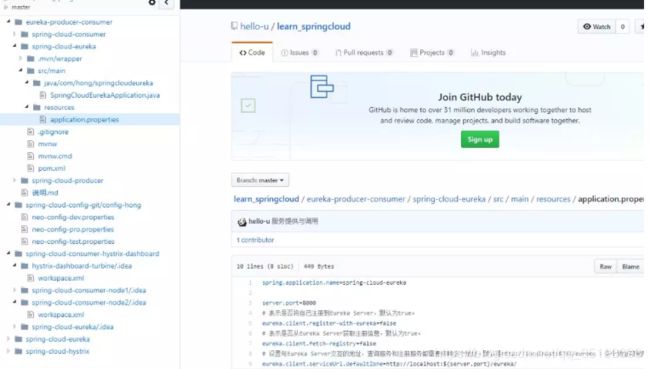Click the spring-cloud-consumer-hystrix-dashboard folder icon
The image size is (650, 369).
point(18,253)
